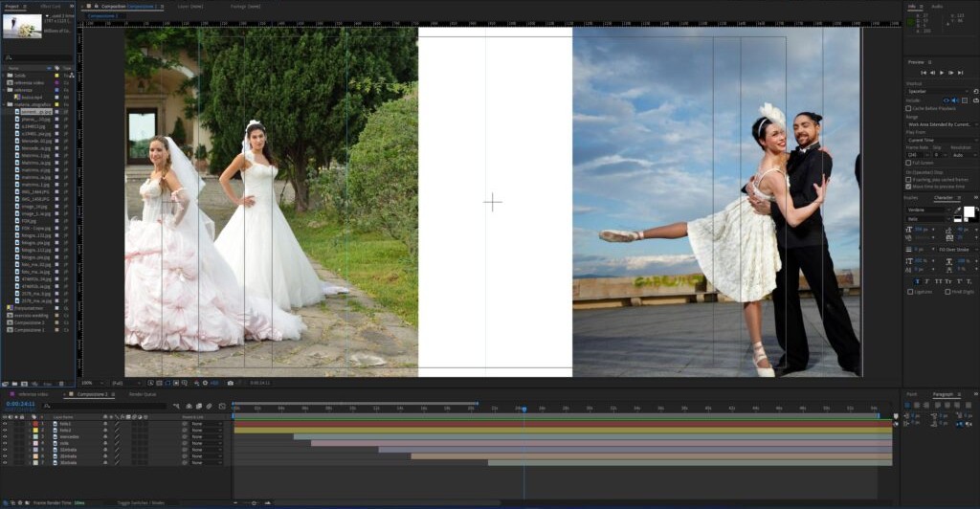Click the yellow label color of layer 2

click(x=35, y=431)
